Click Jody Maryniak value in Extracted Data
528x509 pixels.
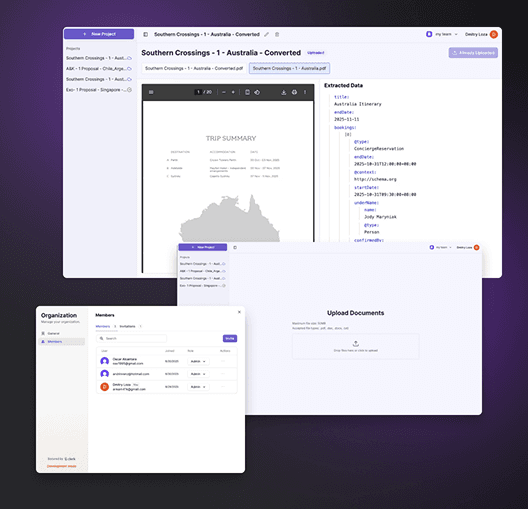pyautogui.click(x=380, y=217)
